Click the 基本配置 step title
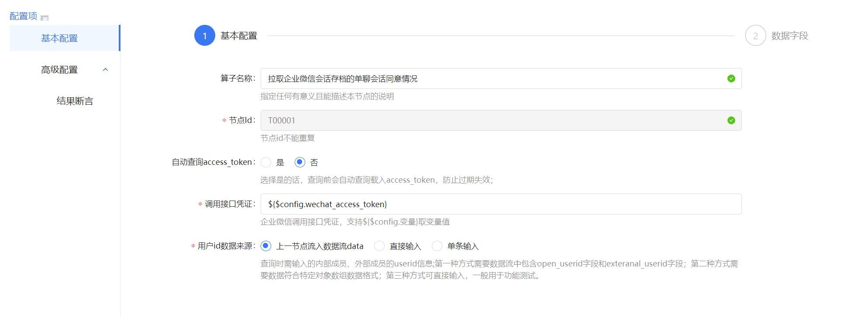This screenshot has height=317, width=868. point(239,36)
